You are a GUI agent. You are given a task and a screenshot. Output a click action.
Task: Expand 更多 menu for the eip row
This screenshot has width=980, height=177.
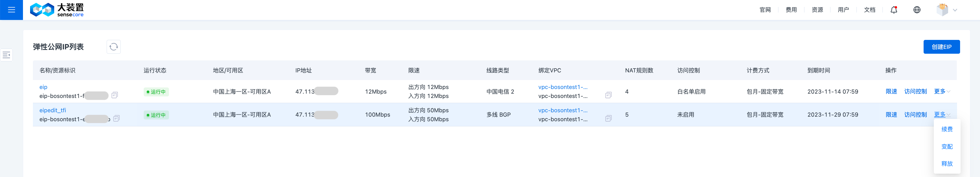coord(941,92)
